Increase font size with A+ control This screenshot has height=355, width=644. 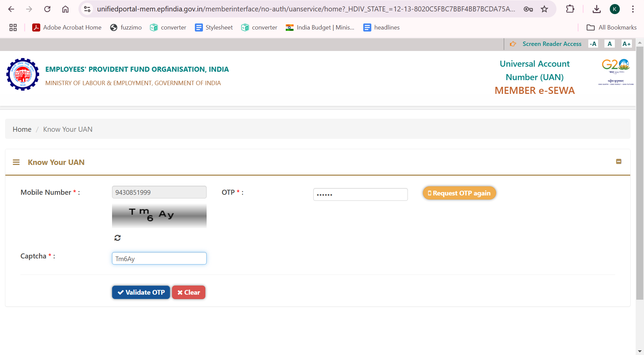coord(627,44)
